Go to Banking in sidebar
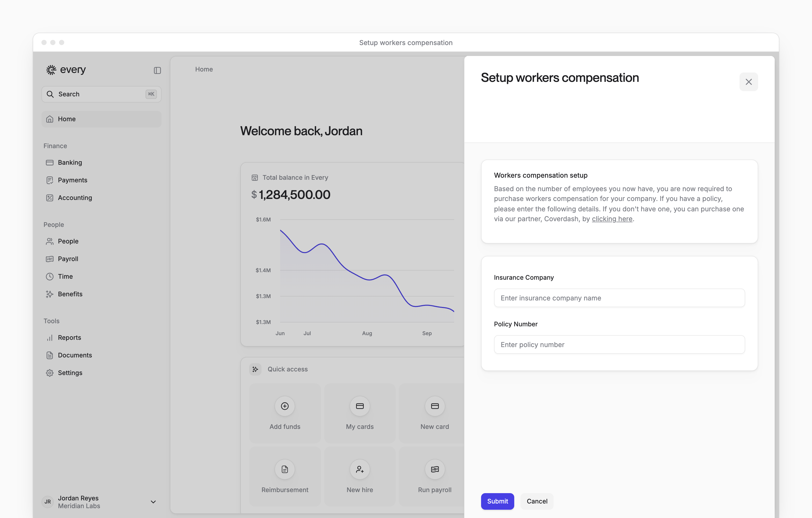Image resolution: width=812 pixels, height=518 pixels. pyautogui.click(x=101, y=163)
